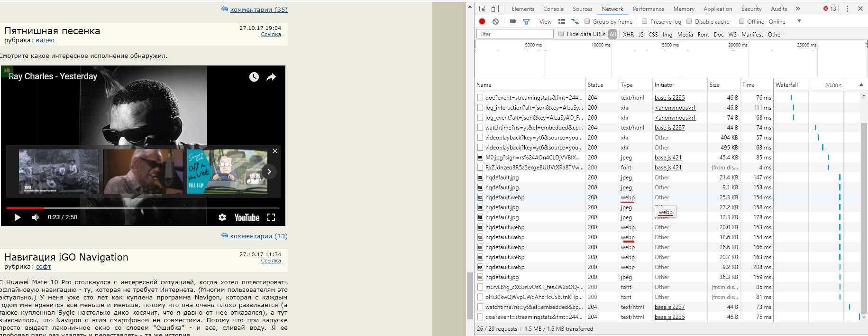Select the M0.jpg request row
This screenshot has width=868, height=336.
(x=667, y=157)
